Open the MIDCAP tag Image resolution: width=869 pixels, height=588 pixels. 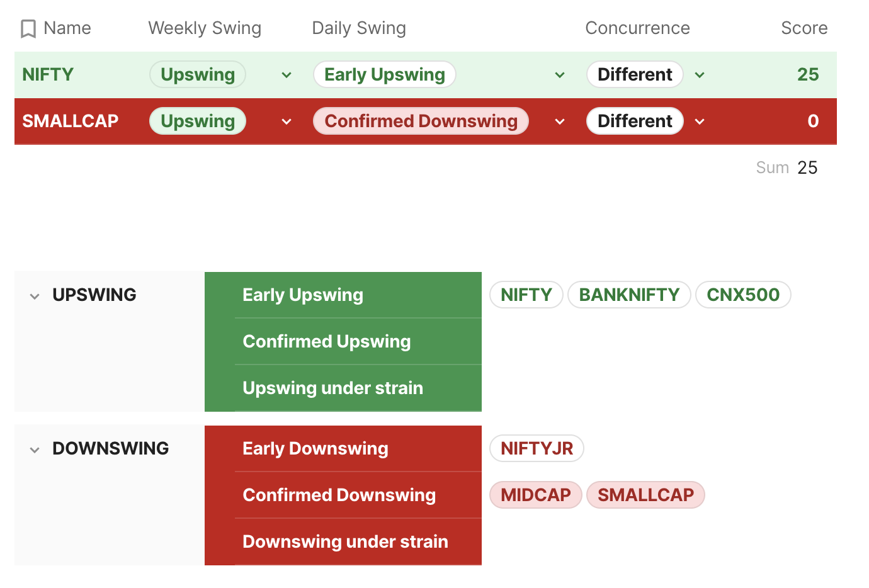point(535,495)
